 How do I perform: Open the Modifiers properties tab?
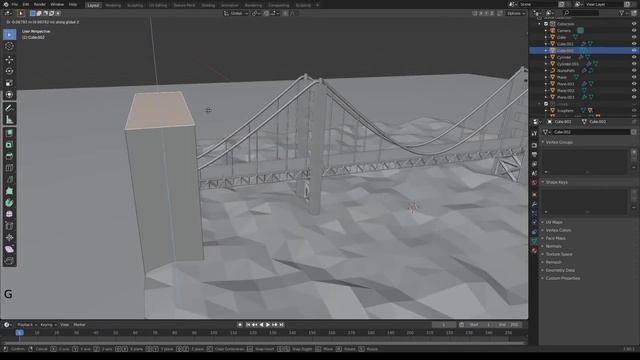tap(534, 204)
